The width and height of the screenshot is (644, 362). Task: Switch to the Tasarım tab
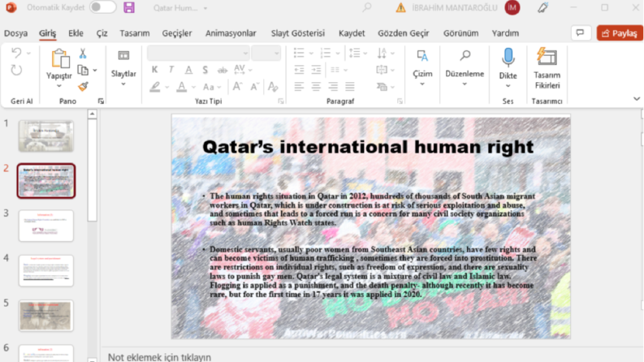tap(135, 33)
